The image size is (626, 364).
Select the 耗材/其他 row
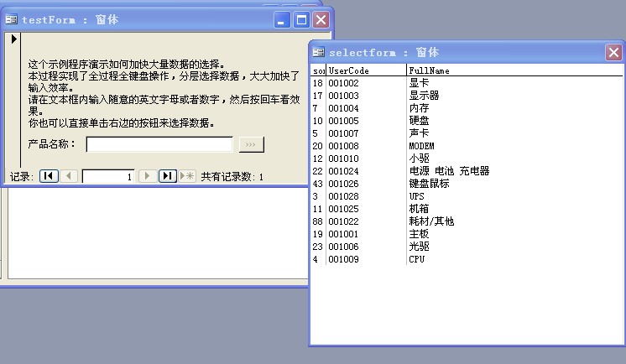click(x=467, y=221)
